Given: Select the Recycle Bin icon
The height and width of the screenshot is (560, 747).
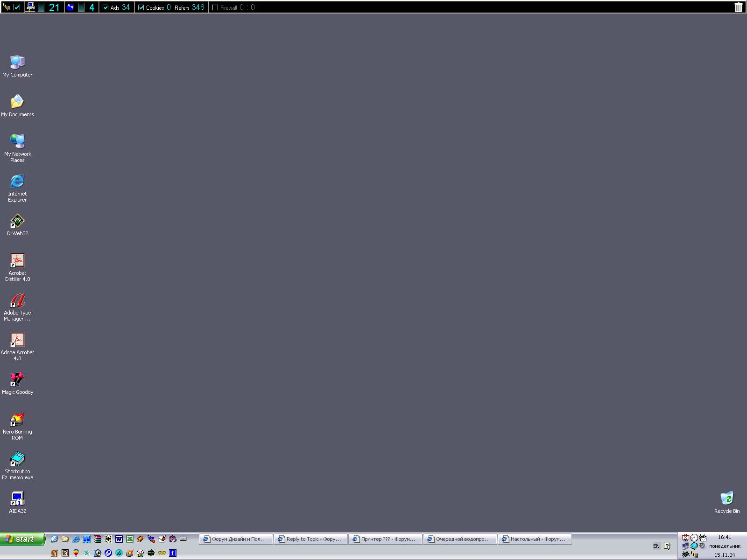Looking at the screenshot, I should [x=727, y=502].
